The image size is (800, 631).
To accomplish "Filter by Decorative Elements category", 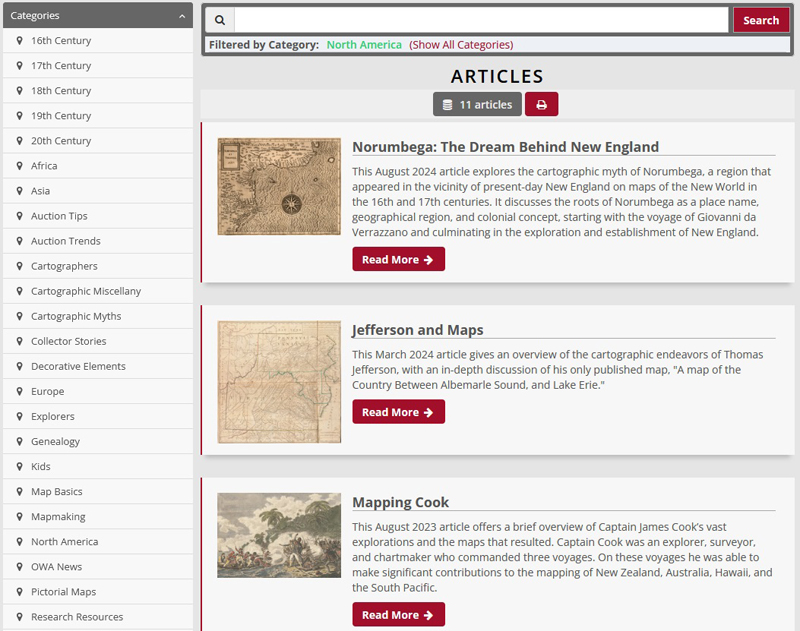I will click(x=98, y=366).
